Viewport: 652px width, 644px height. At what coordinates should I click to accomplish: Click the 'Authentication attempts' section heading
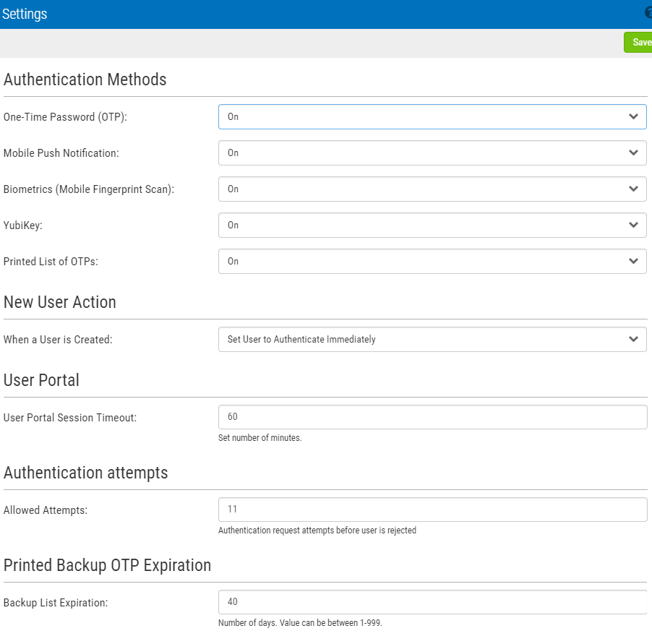click(85, 473)
